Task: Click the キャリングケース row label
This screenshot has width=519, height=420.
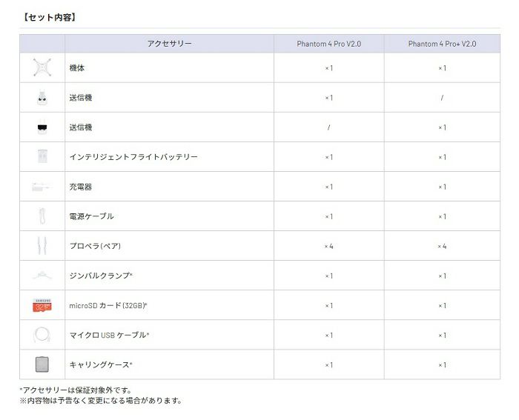Action: 100,364
